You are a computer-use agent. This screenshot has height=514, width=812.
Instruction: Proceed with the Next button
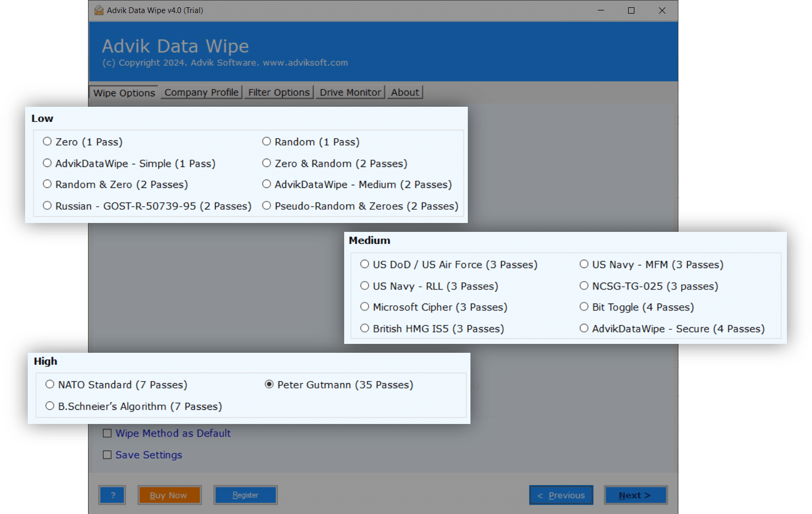coord(635,495)
